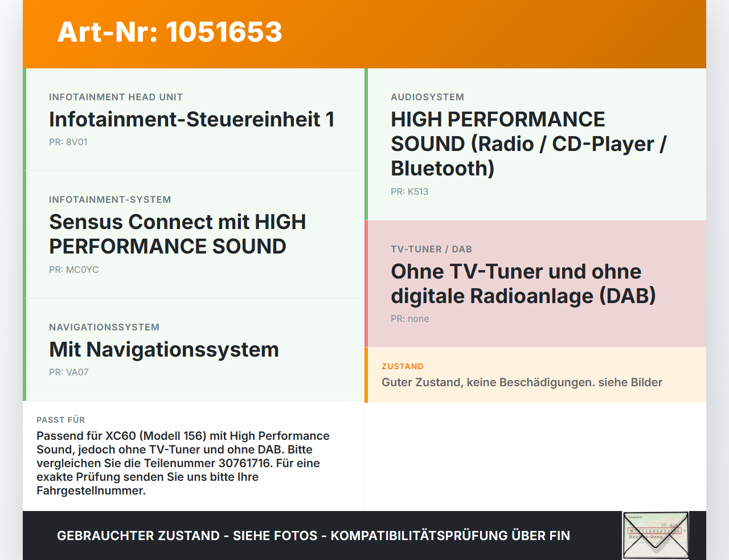Screen dimensions: 729x560
Task: Click the PASST FÜR section label
Action: click(x=60, y=420)
